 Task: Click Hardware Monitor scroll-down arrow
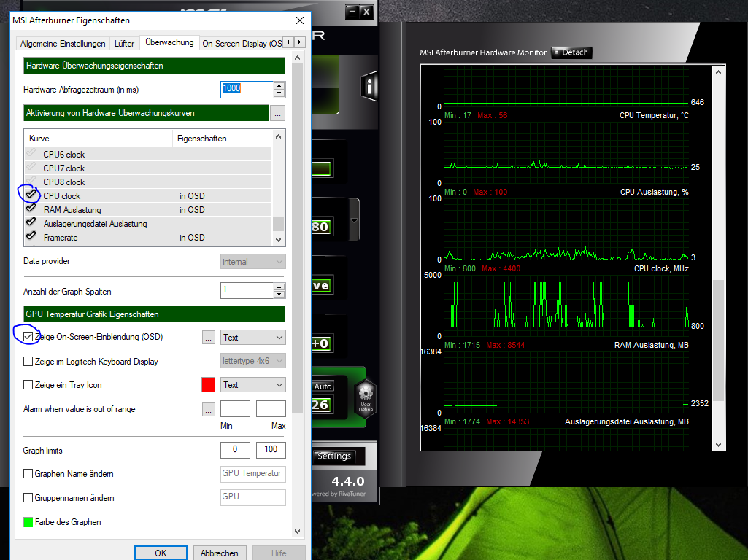point(718,444)
